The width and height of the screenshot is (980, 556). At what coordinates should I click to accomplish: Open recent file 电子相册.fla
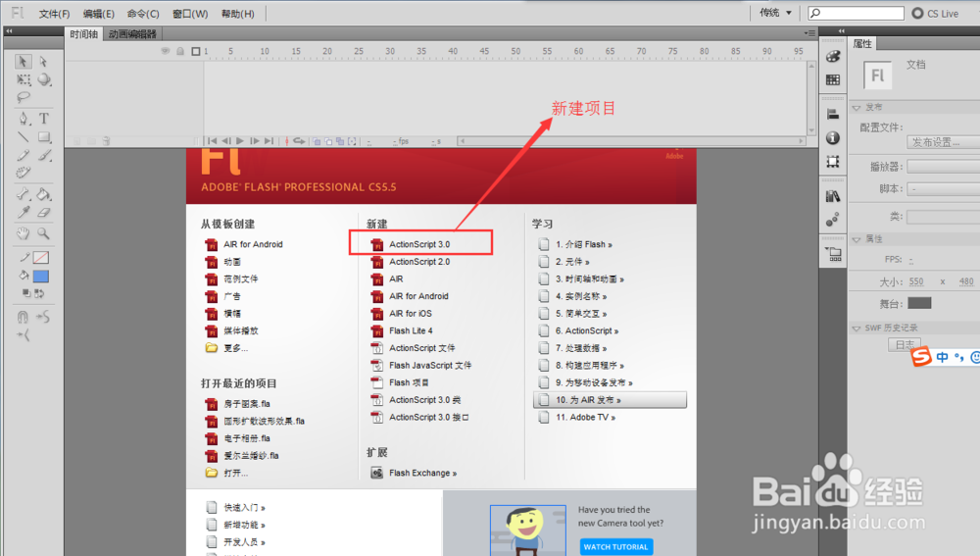247,437
